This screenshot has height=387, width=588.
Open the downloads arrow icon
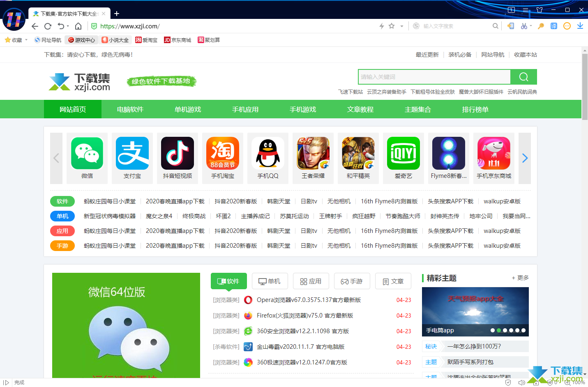coord(580,26)
